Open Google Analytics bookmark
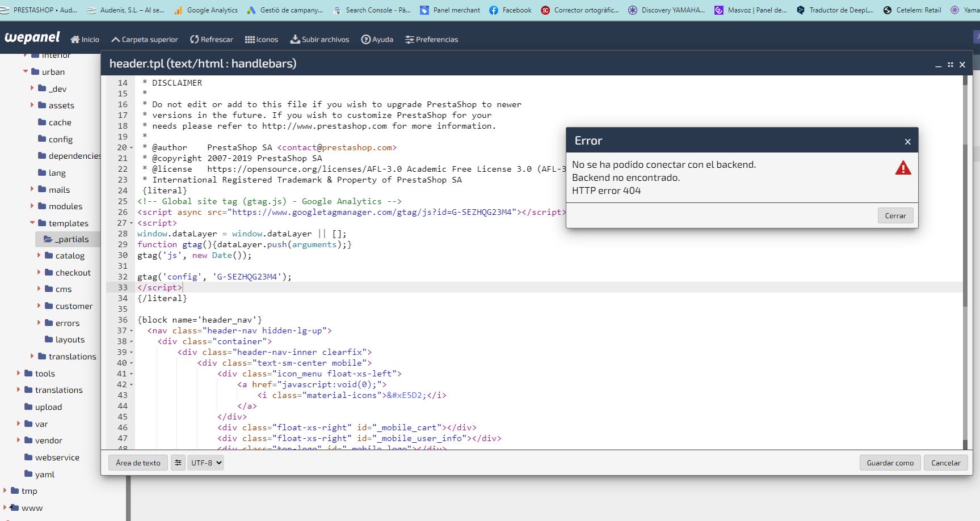The image size is (980, 521). (206, 10)
